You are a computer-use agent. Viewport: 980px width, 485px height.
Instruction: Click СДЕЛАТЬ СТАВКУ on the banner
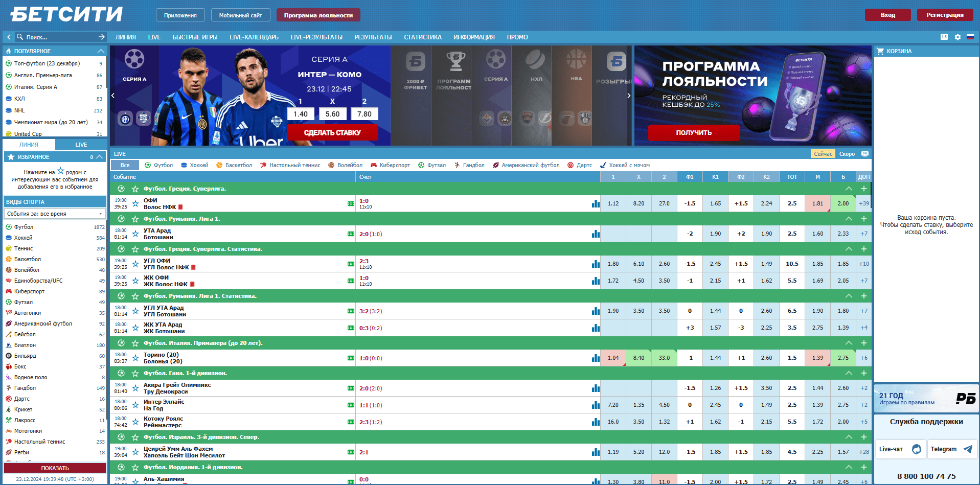(332, 132)
